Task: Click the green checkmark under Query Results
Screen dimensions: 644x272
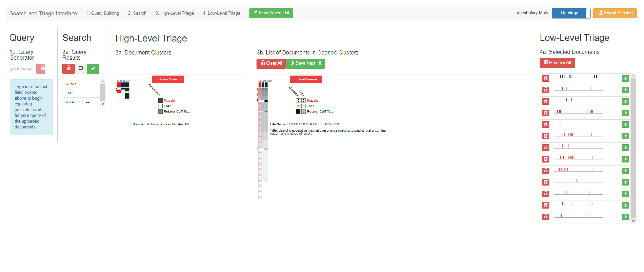Action: pyautogui.click(x=93, y=68)
